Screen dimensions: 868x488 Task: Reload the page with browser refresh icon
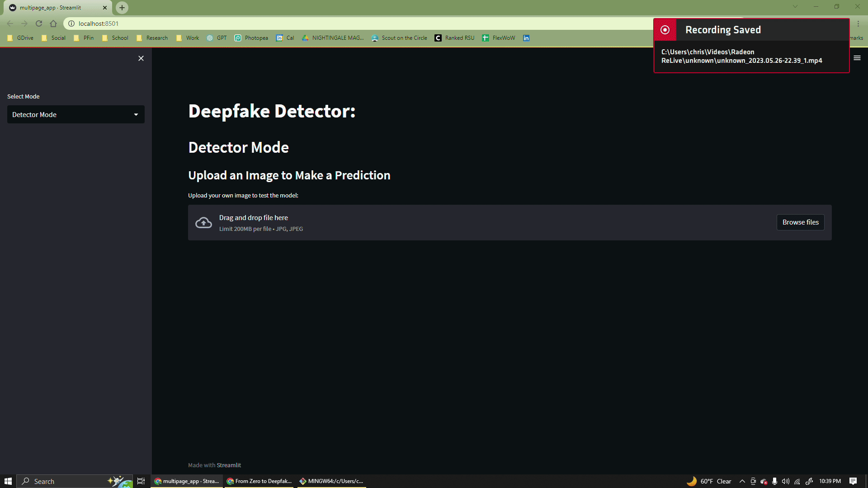click(x=39, y=23)
